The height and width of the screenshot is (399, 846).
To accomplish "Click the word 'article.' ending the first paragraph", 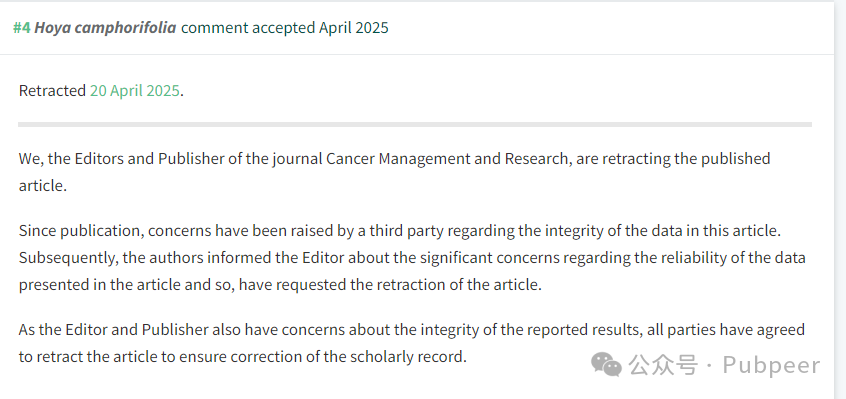I will tap(43, 185).
